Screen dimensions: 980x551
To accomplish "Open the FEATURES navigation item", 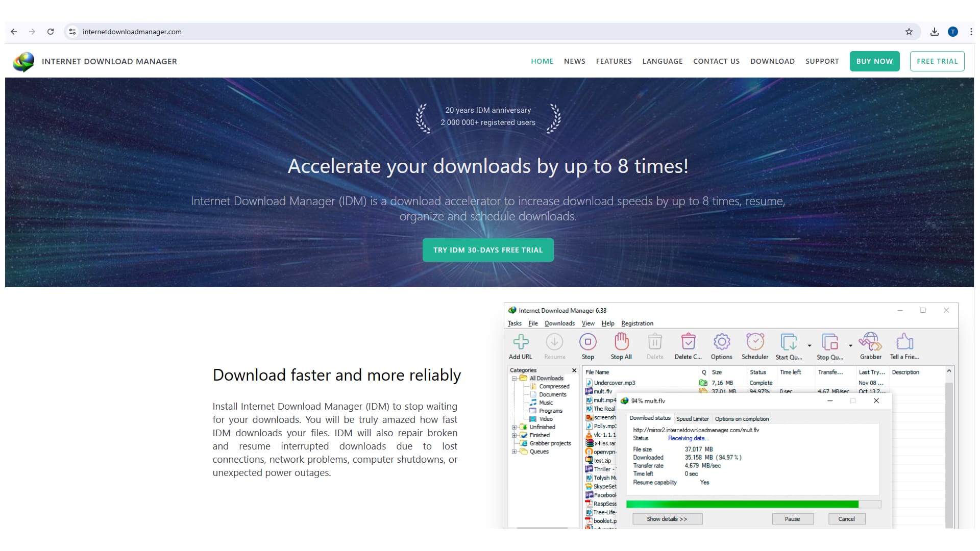I will click(x=614, y=61).
